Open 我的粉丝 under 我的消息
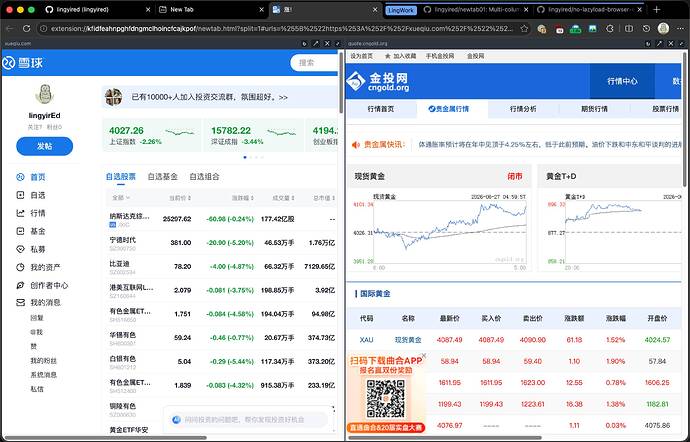 point(43,361)
